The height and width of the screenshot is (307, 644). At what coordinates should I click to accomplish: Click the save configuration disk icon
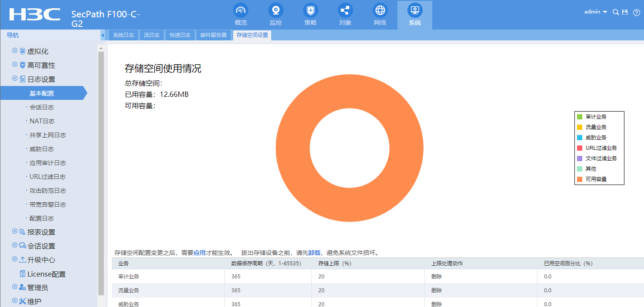[625, 12]
